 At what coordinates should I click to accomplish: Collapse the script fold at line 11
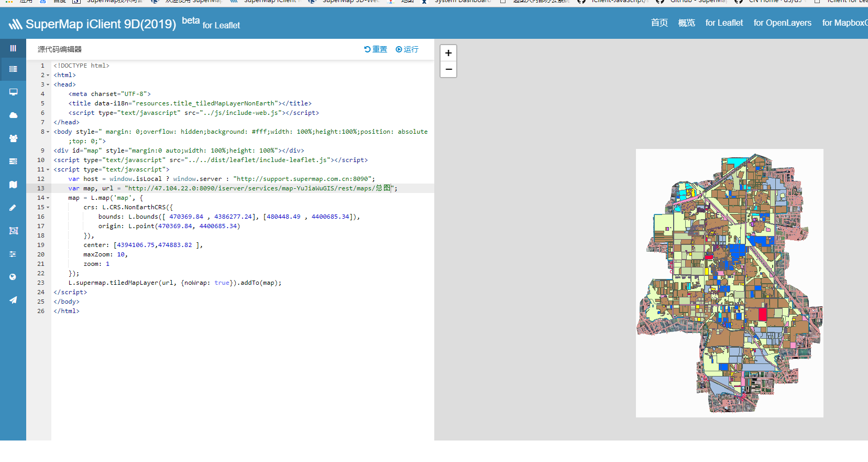(48, 170)
